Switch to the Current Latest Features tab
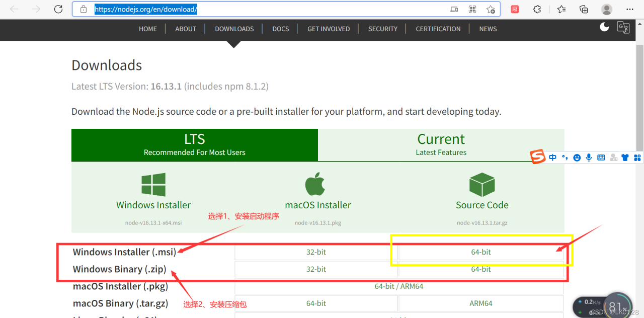Screen dimensions: 644x318 click(x=441, y=145)
